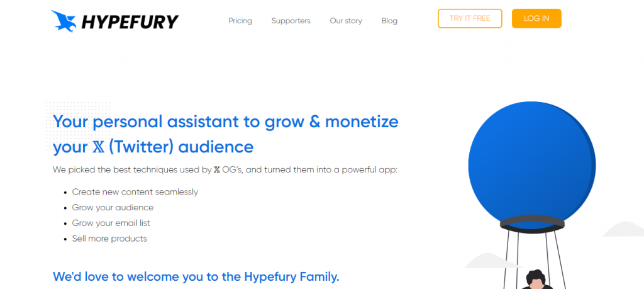Click the Hypefury bird logo icon
644x289 pixels.
tap(65, 21)
